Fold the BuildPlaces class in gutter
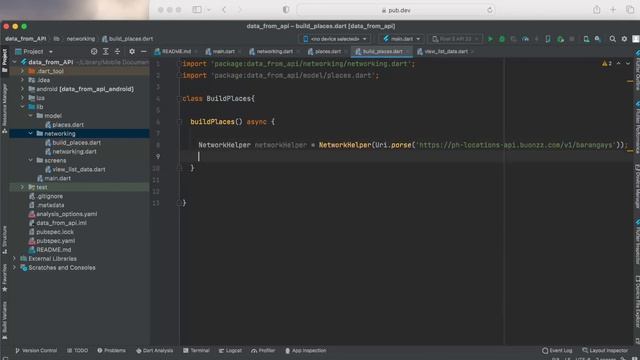 pos(179,98)
